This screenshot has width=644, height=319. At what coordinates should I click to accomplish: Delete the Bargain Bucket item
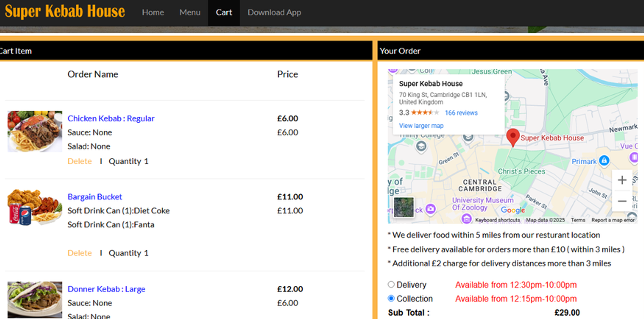[x=79, y=253]
